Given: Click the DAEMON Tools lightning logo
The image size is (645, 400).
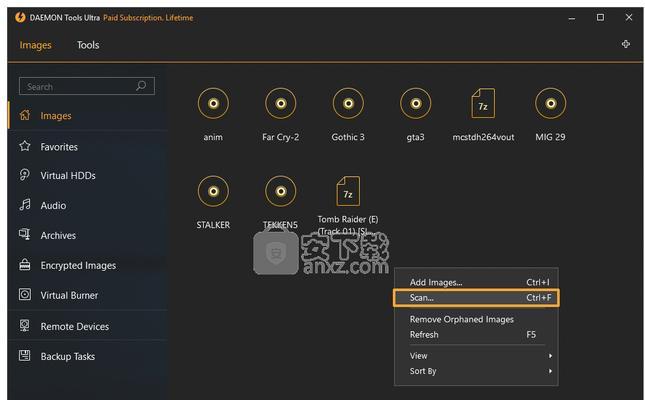Looking at the screenshot, I should click(20, 17).
